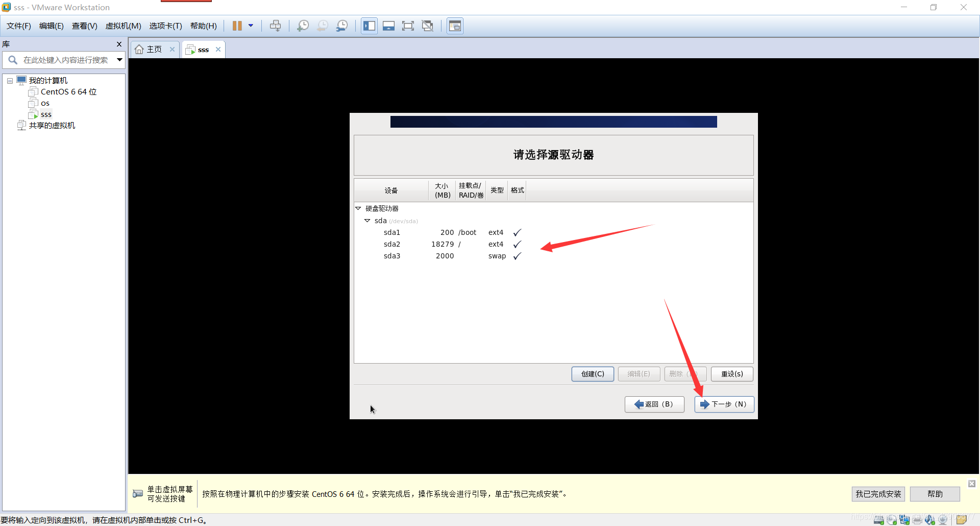Open the 虚拟机(M) menu
Image resolution: width=980 pixels, height=526 pixels.
[124, 26]
